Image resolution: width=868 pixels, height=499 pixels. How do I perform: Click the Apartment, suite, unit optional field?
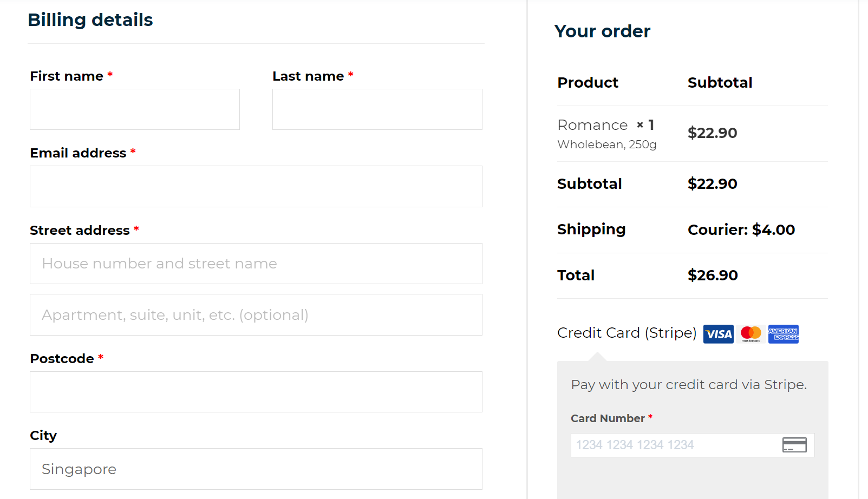(256, 314)
